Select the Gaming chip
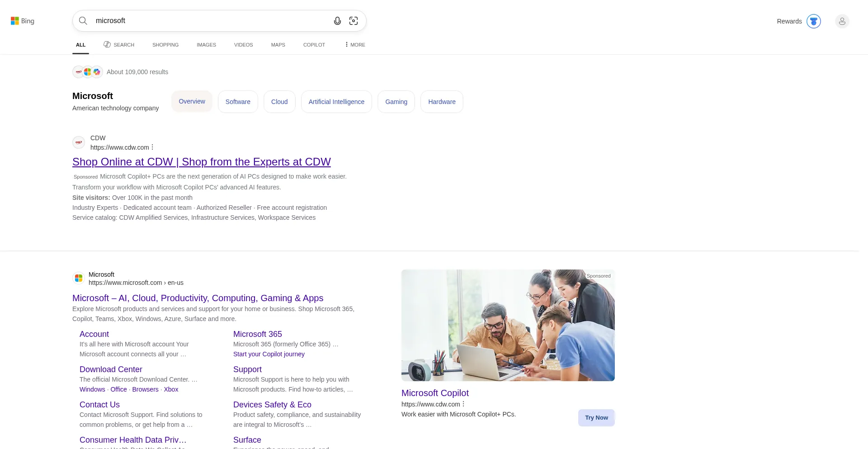This screenshot has height=449, width=868. point(396,102)
